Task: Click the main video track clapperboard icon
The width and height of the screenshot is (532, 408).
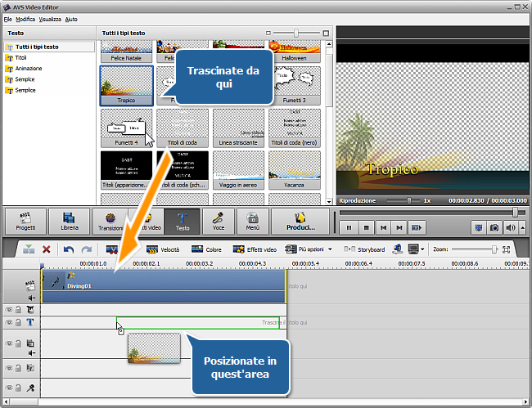Action: click(30, 285)
